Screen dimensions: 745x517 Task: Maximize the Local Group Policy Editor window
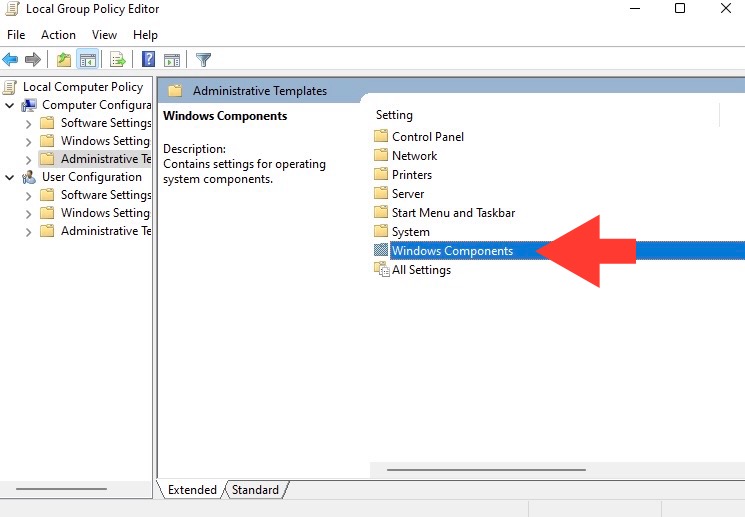(680, 9)
